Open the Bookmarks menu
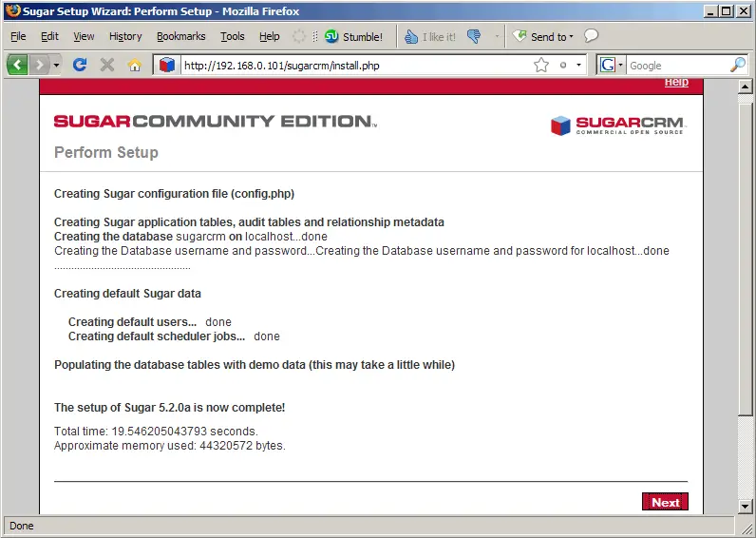 tap(180, 36)
